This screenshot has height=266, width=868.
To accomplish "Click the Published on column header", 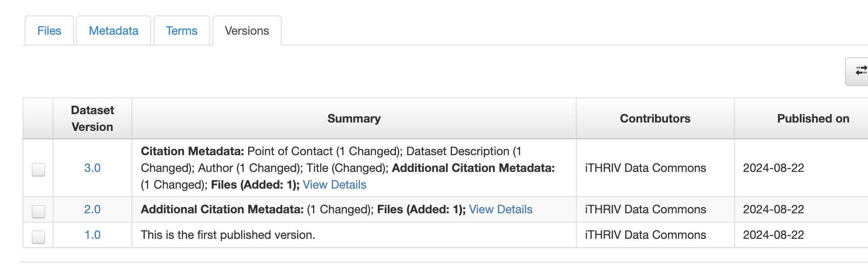I will click(813, 119).
